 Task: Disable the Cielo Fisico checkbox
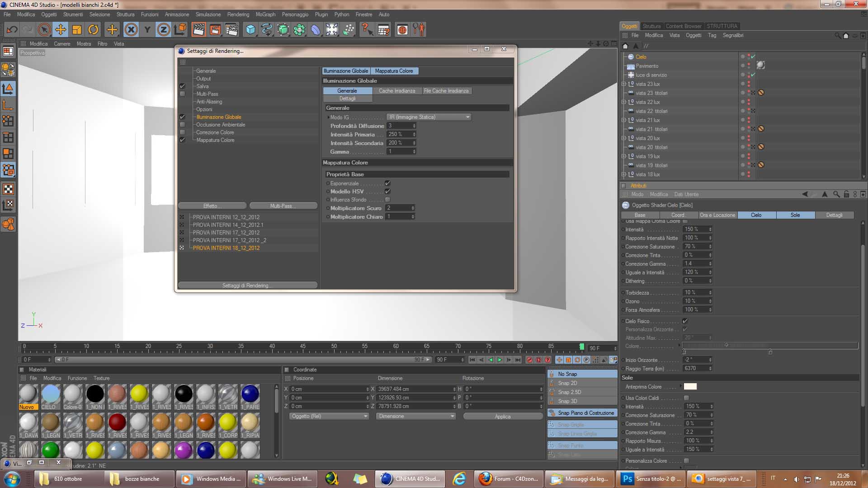[x=685, y=321]
